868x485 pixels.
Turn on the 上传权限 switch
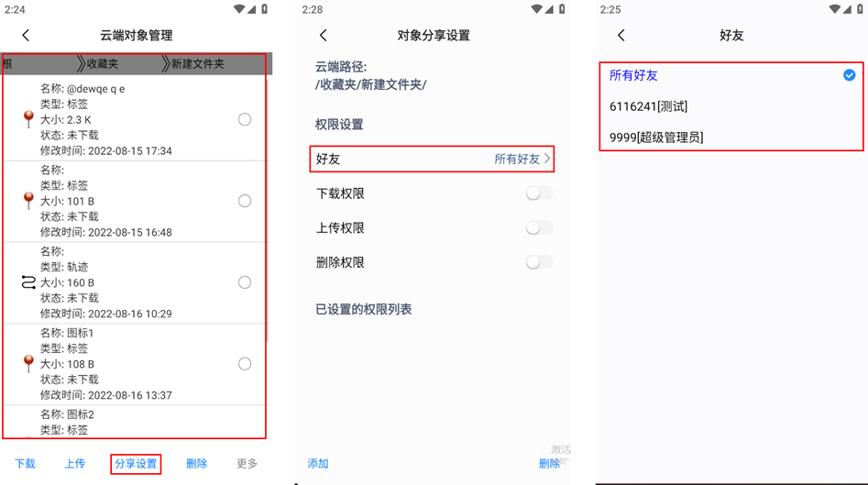click(539, 227)
